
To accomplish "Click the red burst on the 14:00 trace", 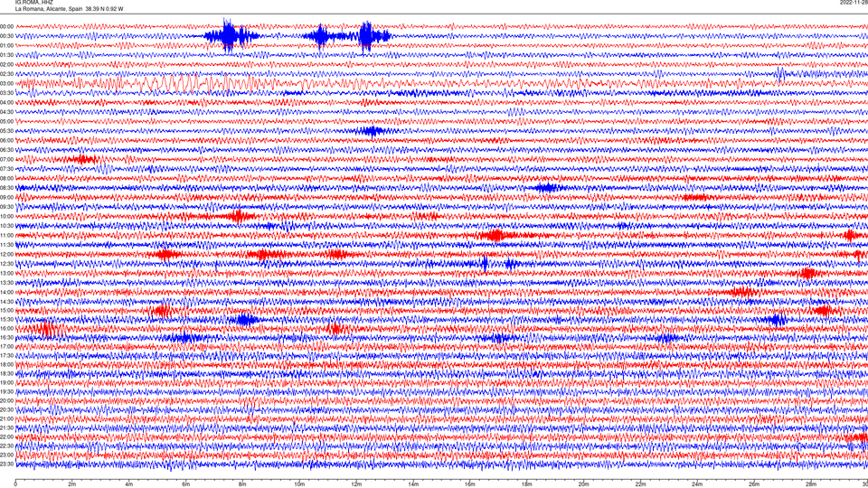I will [x=743, y=292].
